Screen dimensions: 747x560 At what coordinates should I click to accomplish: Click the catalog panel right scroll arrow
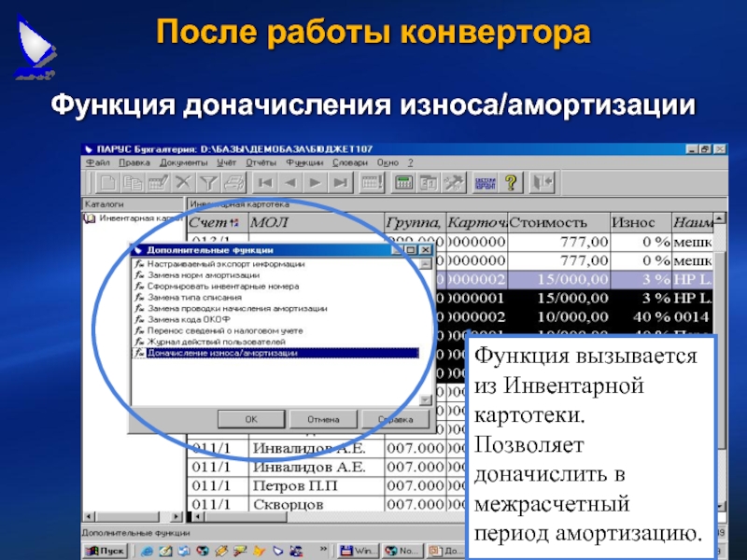coord(176,516)
